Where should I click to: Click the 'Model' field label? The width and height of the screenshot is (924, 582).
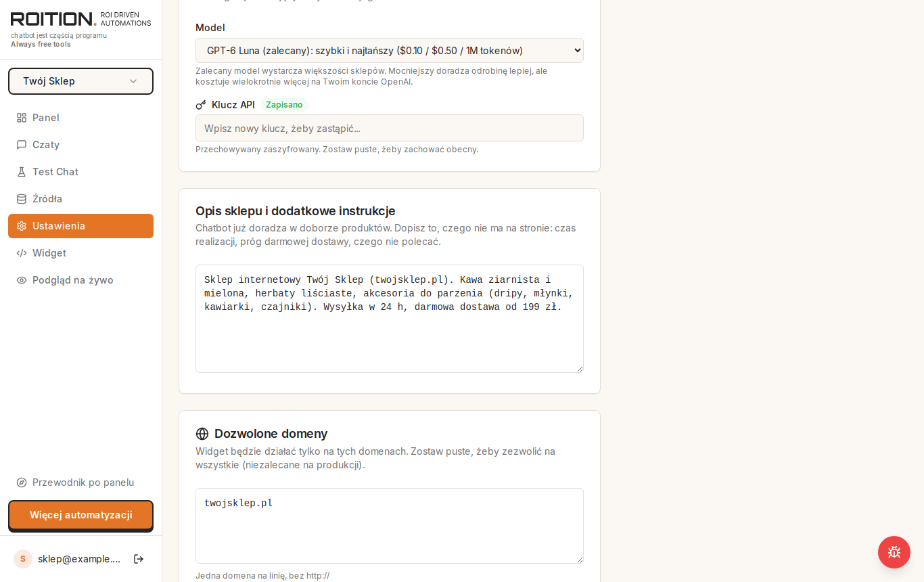(210, 28)
